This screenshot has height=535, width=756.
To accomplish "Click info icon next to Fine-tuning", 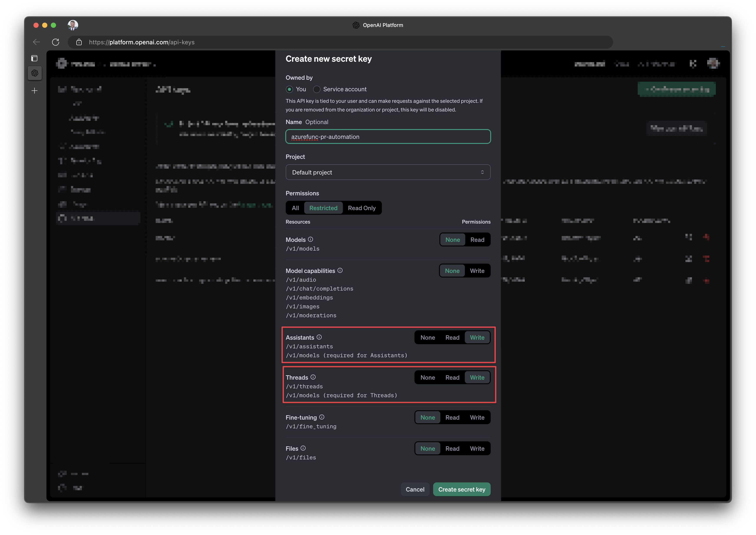I will point(322,417).
